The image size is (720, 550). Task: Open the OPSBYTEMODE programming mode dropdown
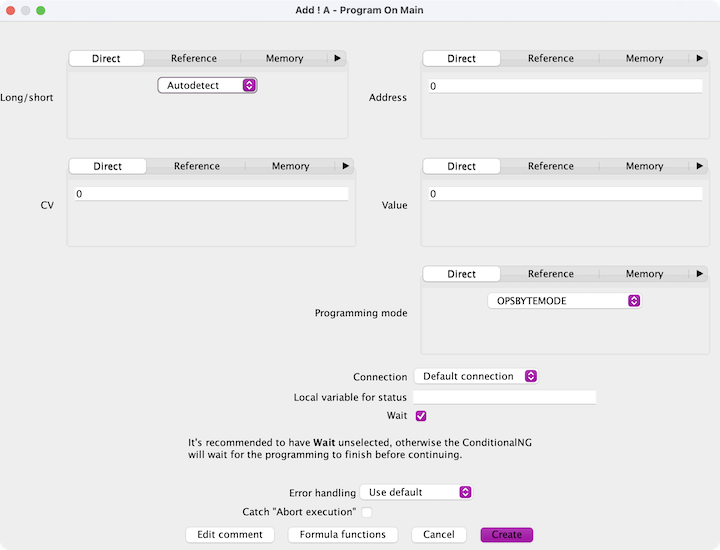point(564,301)
